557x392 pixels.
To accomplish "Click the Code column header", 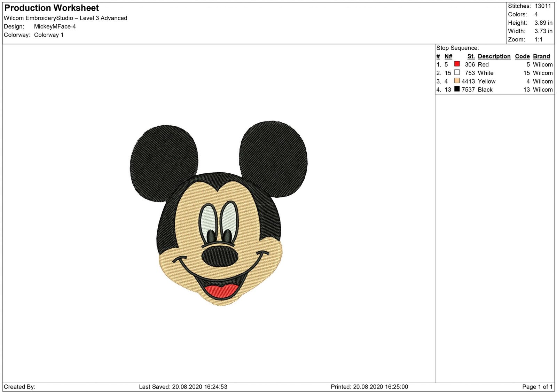I will tap(522, 56).
